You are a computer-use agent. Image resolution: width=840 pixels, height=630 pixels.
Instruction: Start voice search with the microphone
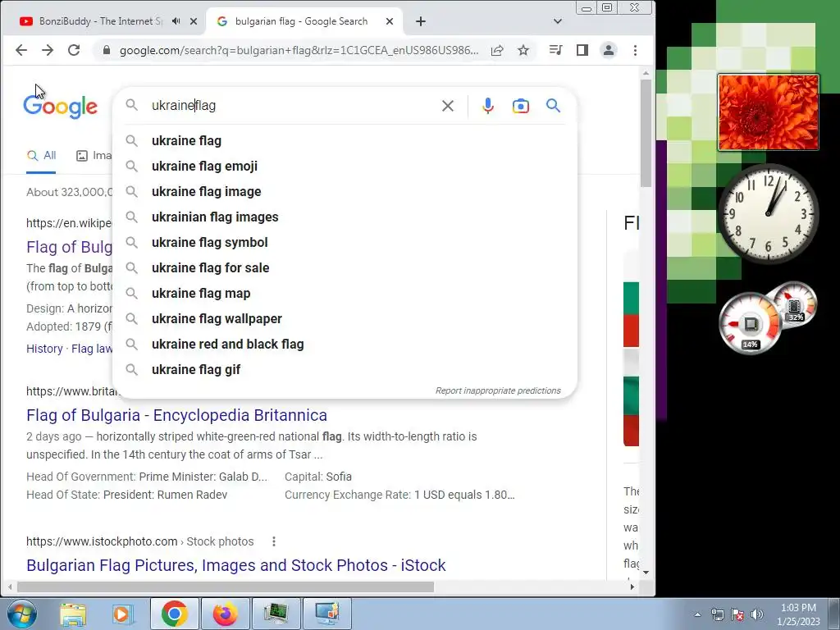(487, 106)
